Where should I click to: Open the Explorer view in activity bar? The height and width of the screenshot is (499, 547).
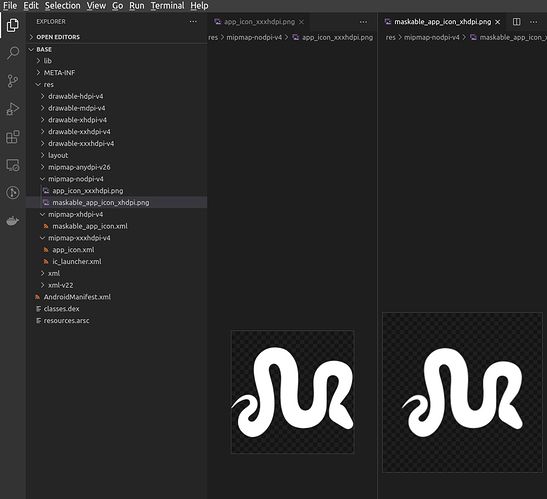pyautogui.click(x=13, y=25)
